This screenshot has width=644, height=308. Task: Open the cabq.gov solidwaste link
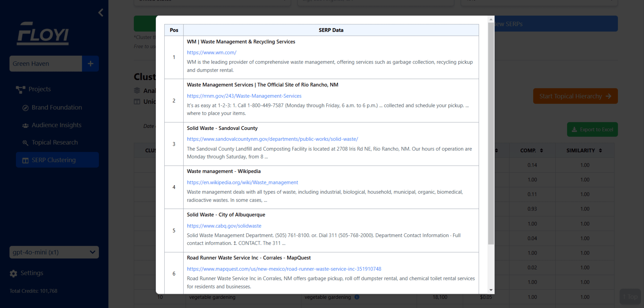pyautogui.click(x=224, y=226)
